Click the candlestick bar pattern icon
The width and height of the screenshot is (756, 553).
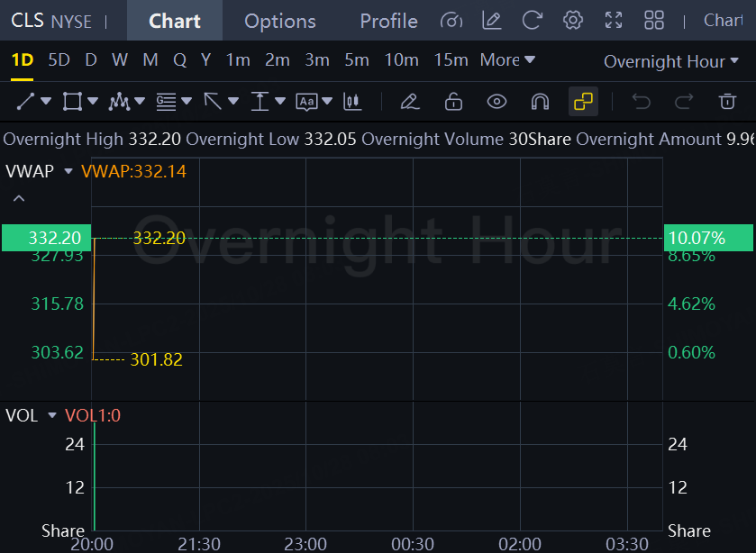coord(352,101)
